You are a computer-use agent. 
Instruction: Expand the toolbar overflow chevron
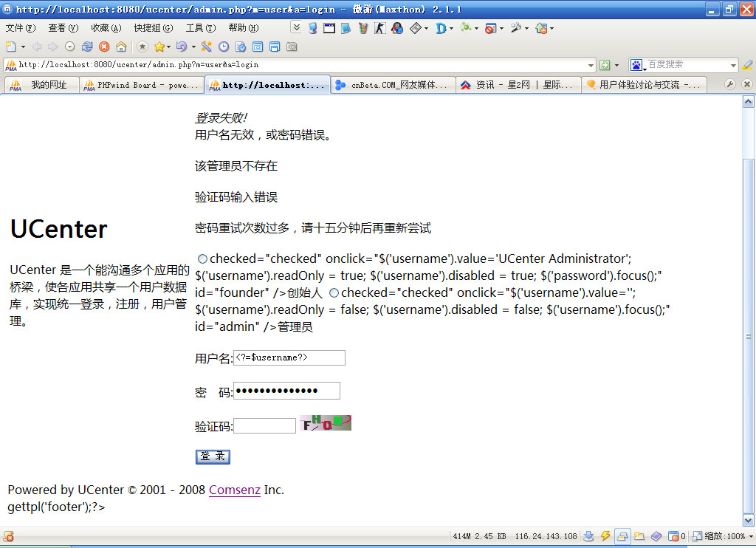click(297, 27)
